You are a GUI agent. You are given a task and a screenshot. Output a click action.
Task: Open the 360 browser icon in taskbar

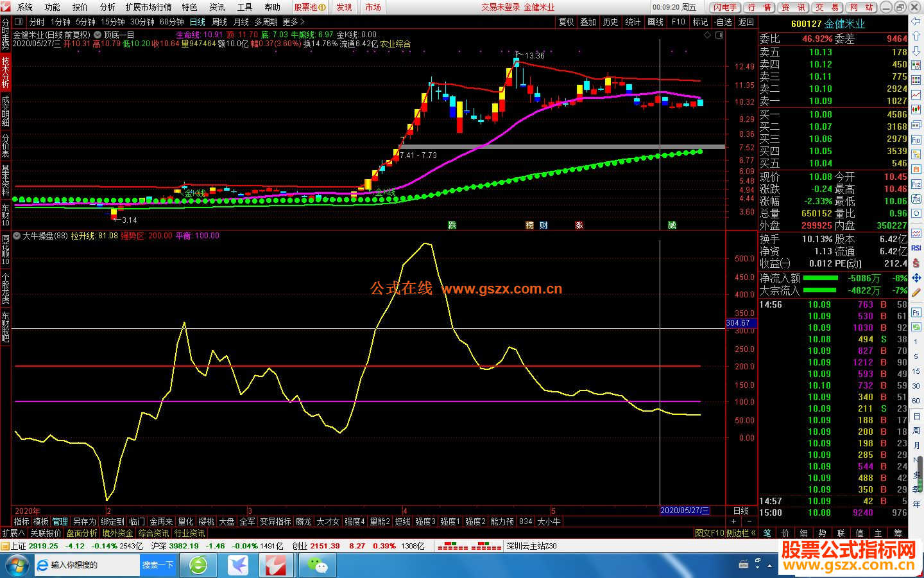pyautogui.click(x=198, y=565)
